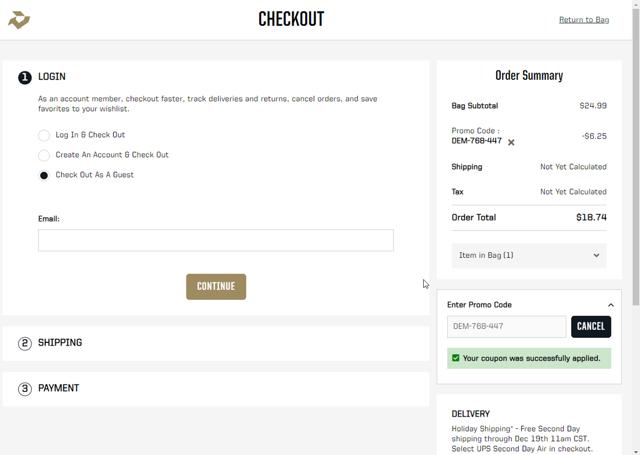Click the brand logo in the header
640x455 pixels.
19,20
